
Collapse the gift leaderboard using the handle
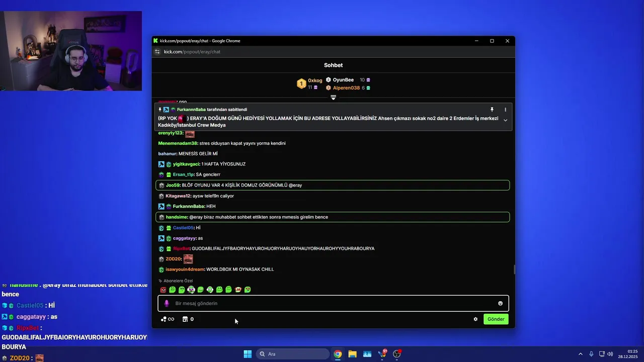tap(333, 98)
